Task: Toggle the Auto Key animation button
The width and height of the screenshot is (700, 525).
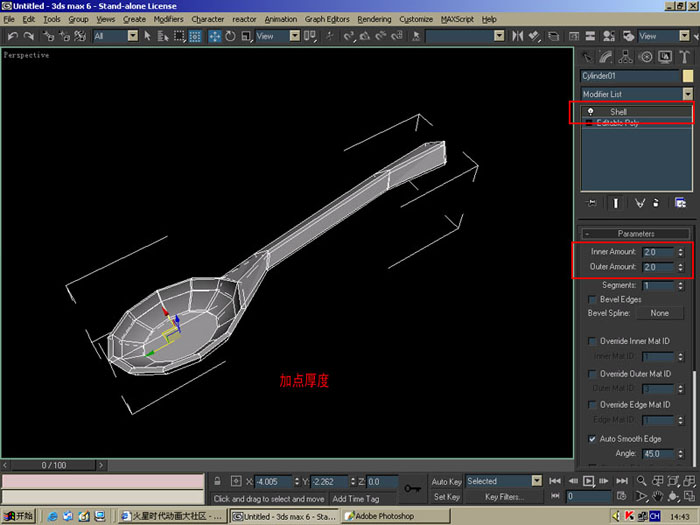Action: (x=446, y=481)
